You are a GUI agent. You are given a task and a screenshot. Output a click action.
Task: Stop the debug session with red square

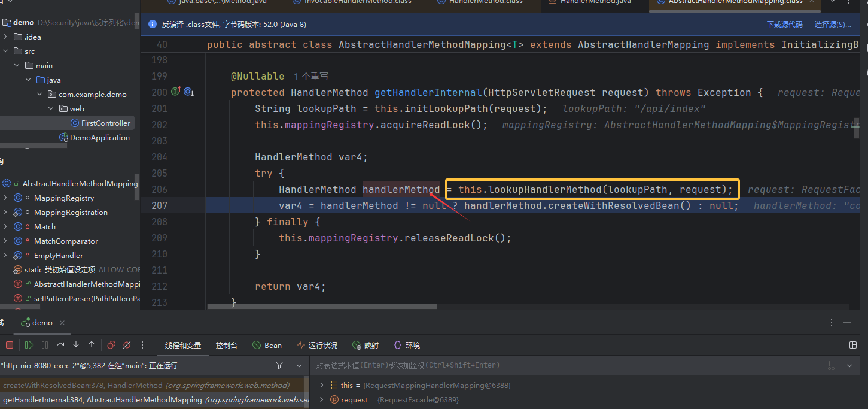click(x=10, y=345)
